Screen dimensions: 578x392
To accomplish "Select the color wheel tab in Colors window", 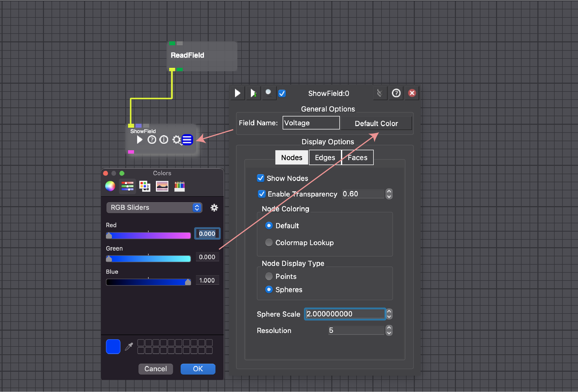I will (x=110, y=186).
